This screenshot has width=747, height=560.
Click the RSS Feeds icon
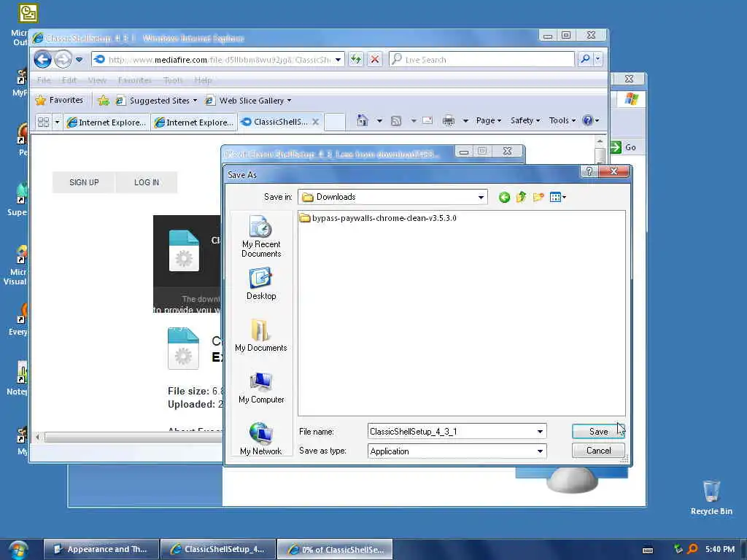[396, 121]
